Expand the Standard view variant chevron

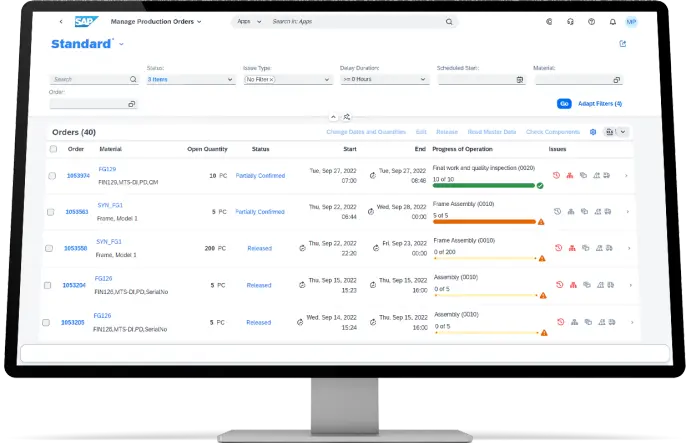[x=121, y=45]
